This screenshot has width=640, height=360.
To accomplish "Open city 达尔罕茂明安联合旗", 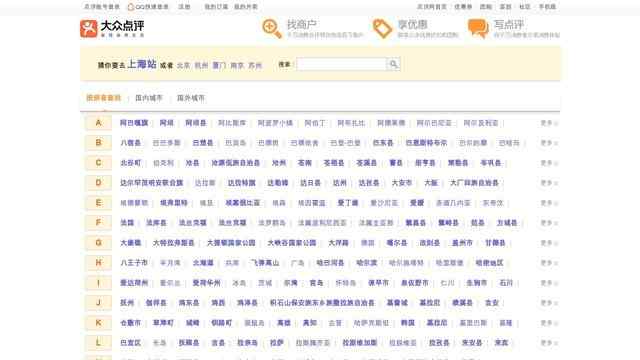I will (x=151, y=183).
